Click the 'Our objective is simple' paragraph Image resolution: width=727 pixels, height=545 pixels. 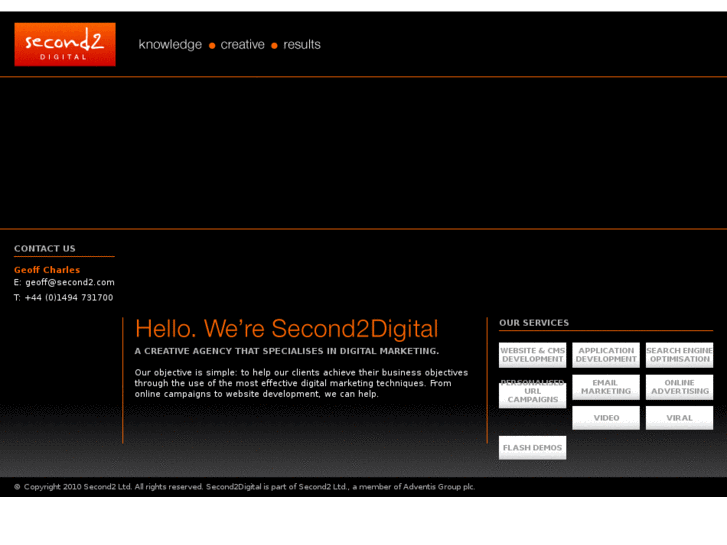301,383
